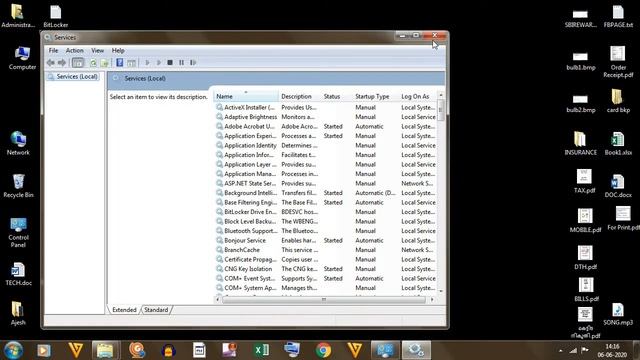Select the Network desktop icon

(x=18, y=143)
